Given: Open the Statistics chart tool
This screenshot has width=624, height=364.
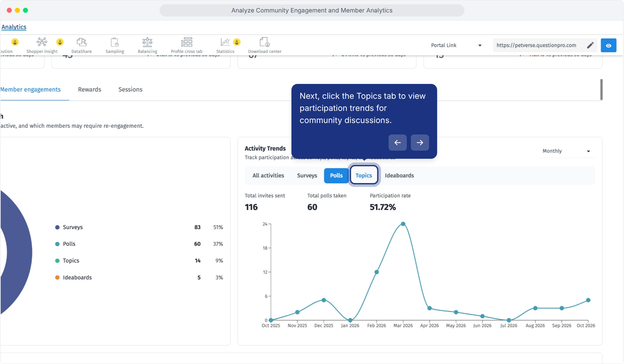Looking at the screenshot, I should [225, 45].
